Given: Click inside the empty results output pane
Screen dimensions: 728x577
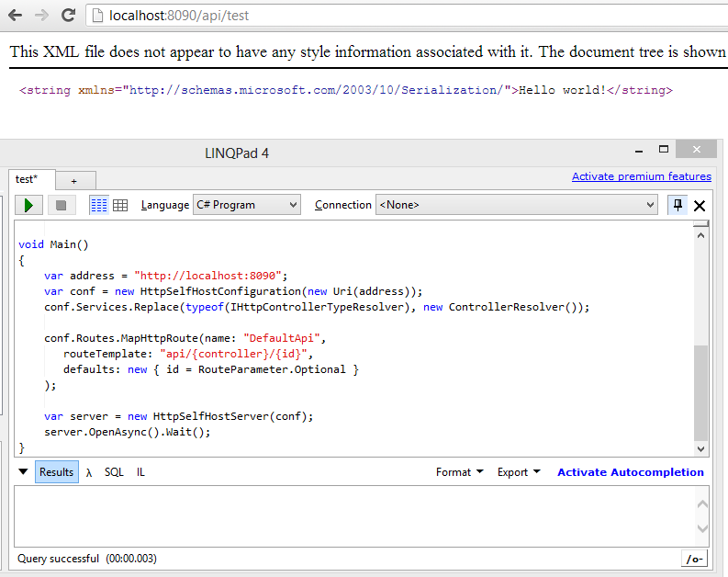Looking at the screenshot, I should pyautogui.click(x=355, y=516).
